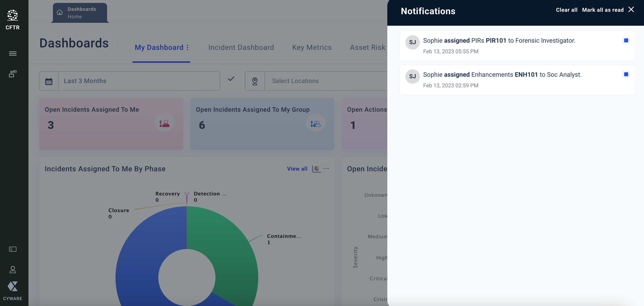Open the hamburger menu icon
Image resolution: width=644 pixels, height=306 pixels.
point(12,53)
